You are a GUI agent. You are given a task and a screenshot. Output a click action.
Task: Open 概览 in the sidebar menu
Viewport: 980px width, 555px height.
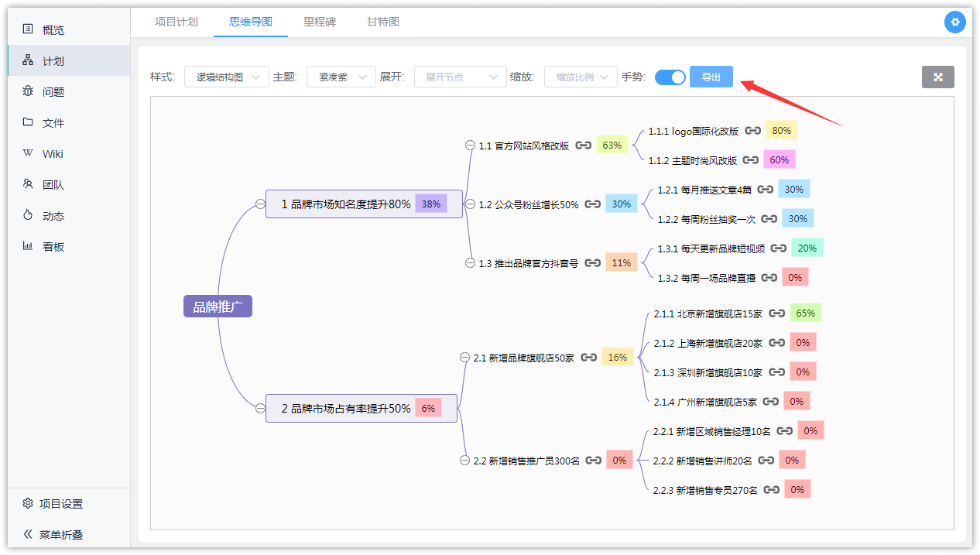point(69,29)
